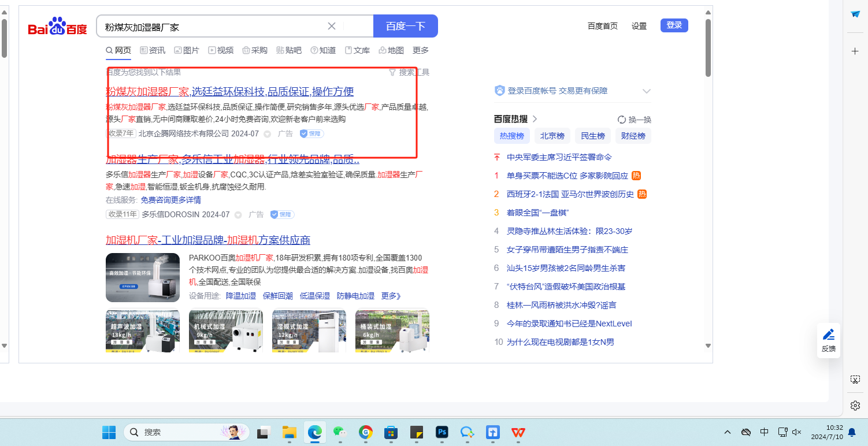Open the 百度热搜 heading arrow
This screenshot has width=868, height=446.
point(535,119)
